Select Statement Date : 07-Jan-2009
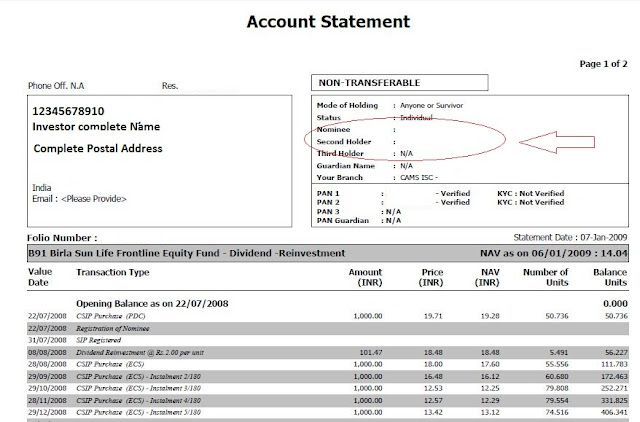 (570, 238)
